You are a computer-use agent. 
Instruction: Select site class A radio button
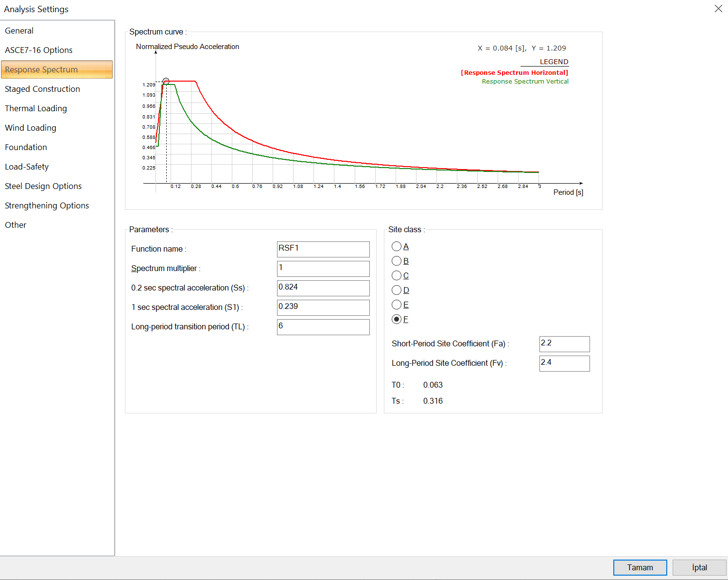point(397,247)
